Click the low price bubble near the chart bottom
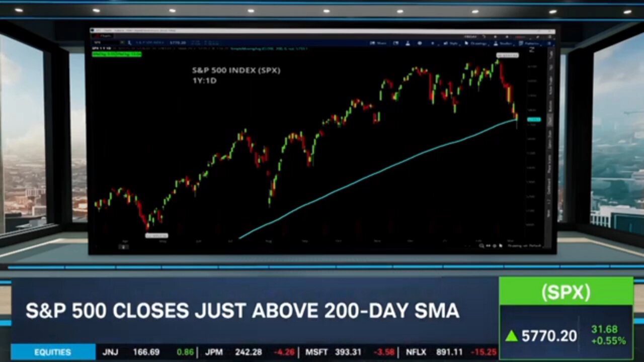Screen dimensions: 644x362 click(x=157, y=235)
